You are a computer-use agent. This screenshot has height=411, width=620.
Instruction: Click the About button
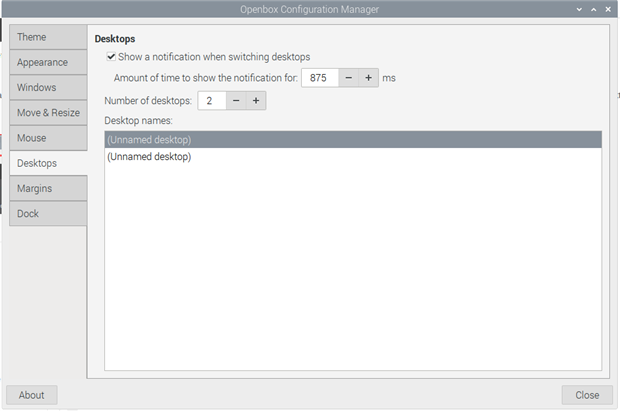click(32, 395)
